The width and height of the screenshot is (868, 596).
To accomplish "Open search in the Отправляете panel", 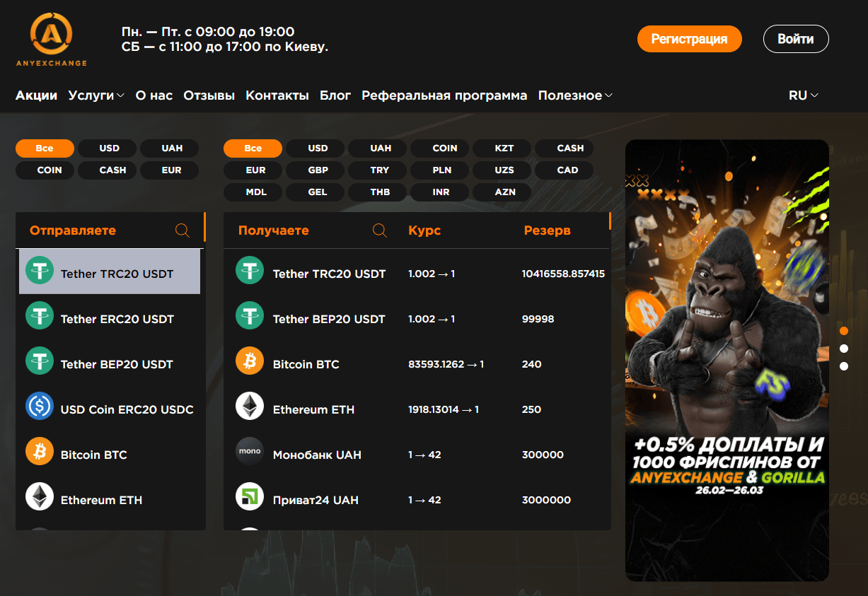I will point(182,230).
